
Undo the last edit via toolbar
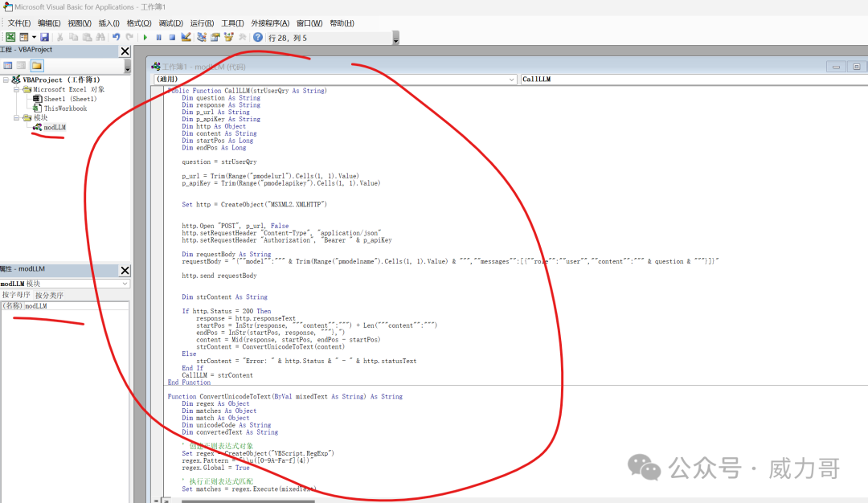pos(117,37)
